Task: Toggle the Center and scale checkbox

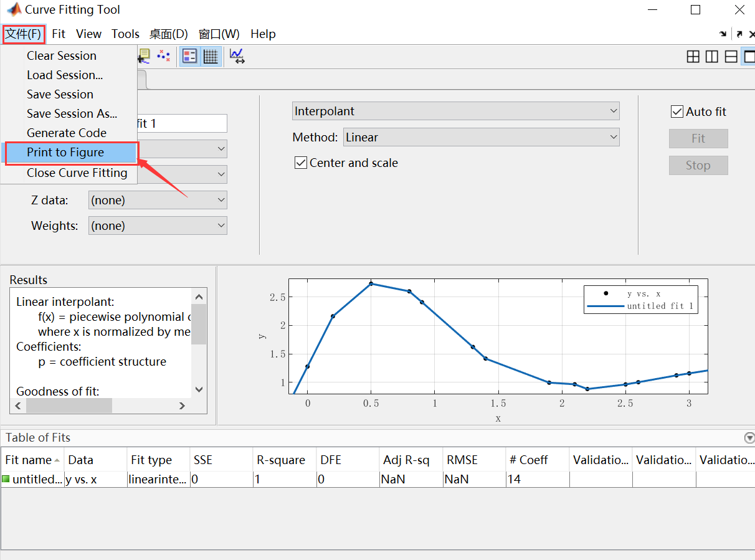Action: pyautogui.click(x=301, y=163)
